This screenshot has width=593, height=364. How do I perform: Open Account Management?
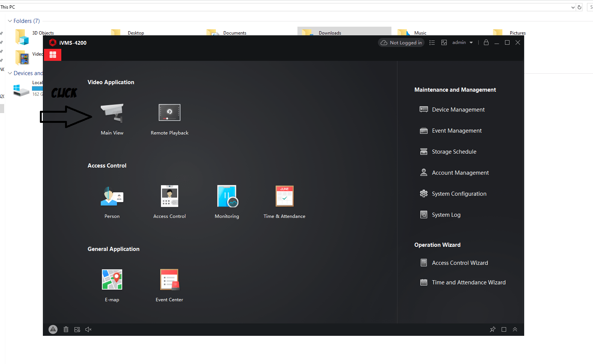point(454,173)
